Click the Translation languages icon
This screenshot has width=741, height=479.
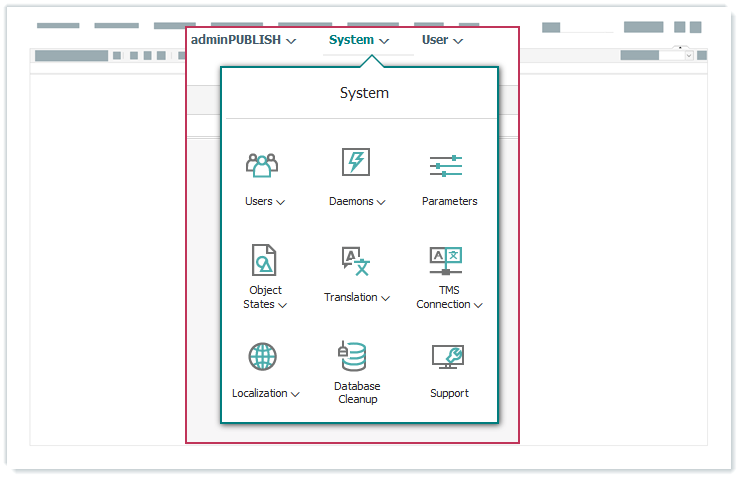pyautogui.click(x=355, y=261)
